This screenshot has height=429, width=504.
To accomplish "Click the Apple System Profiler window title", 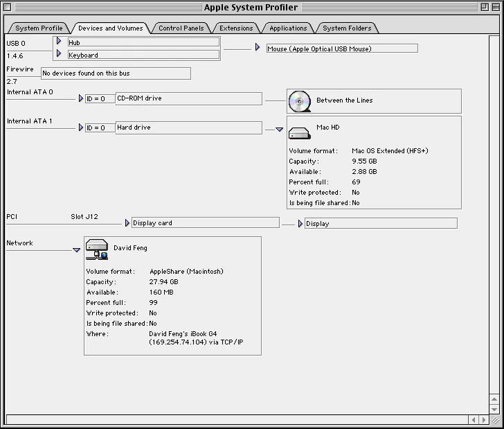I will click(251, 7).
